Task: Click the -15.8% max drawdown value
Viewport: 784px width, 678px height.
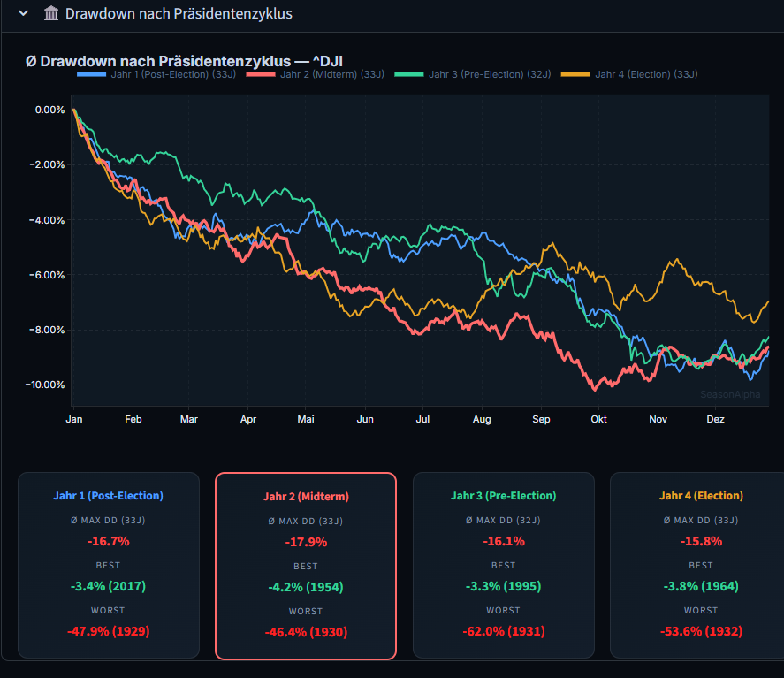Action: (x=701, y=541)
